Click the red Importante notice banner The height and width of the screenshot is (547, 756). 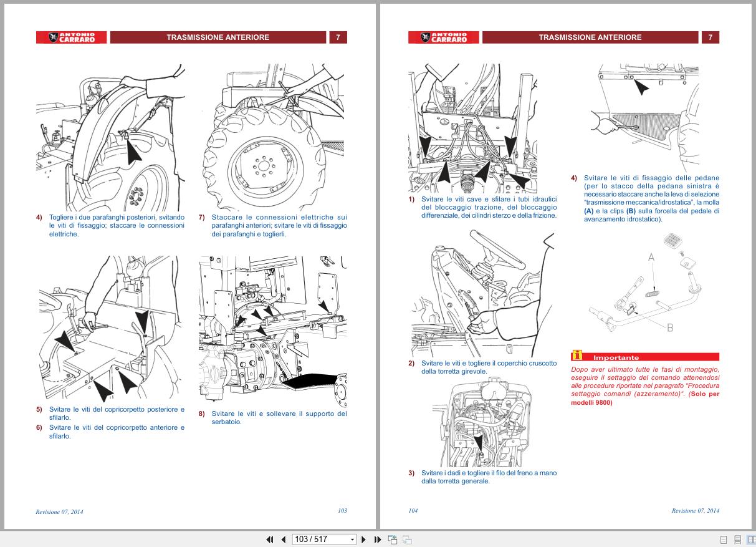(x=645, y=357)
